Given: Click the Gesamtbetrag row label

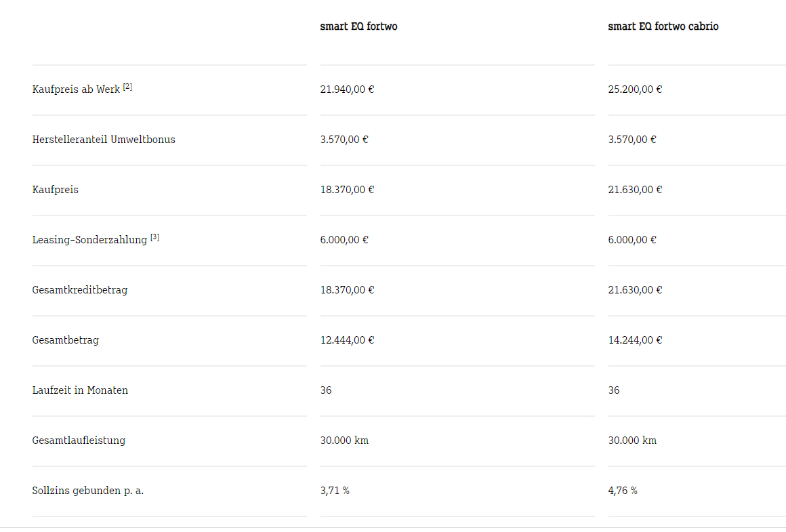Looking at the screenshot, I should (65, 340).
